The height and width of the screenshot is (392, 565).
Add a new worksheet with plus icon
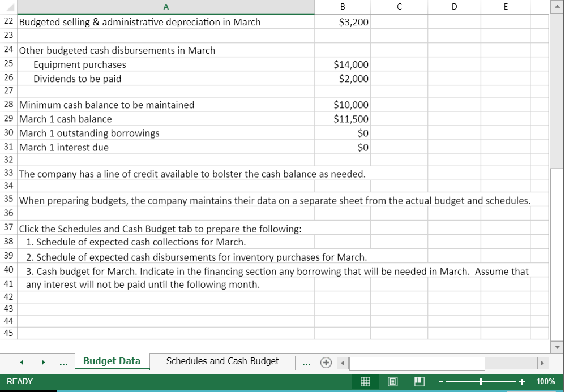click(x=326, y=363)
